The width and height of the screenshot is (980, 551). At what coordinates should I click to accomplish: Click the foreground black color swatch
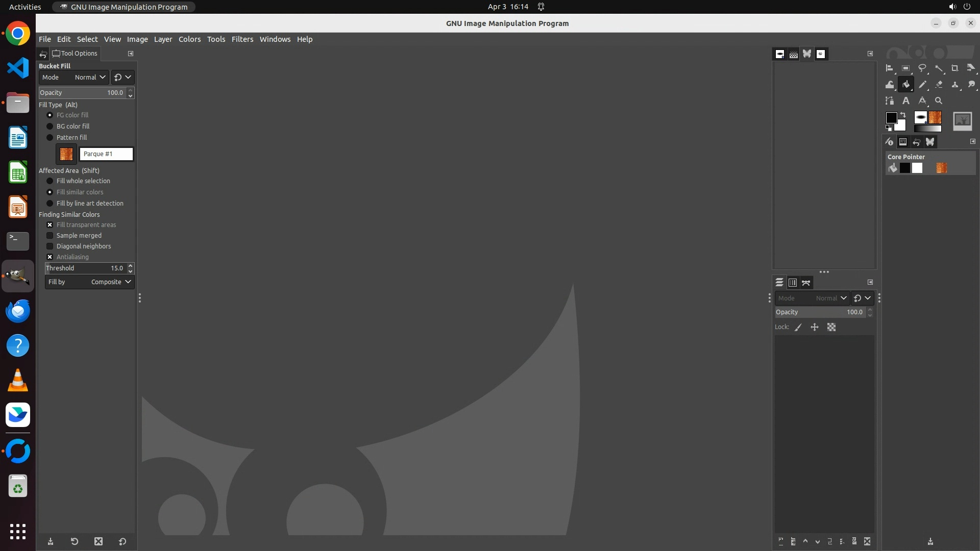click(891, 118)
